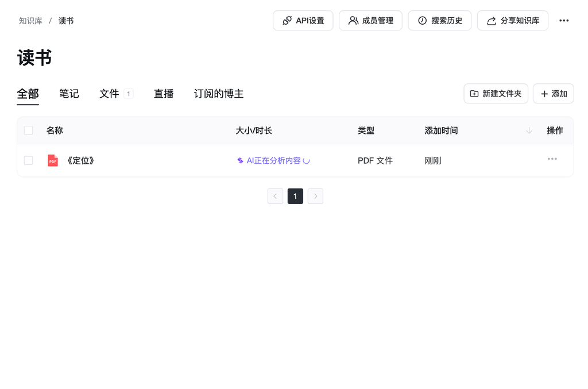Screen dimensions: 588x389
Task: Open the top-right more options menu
Action: (564, 21)
